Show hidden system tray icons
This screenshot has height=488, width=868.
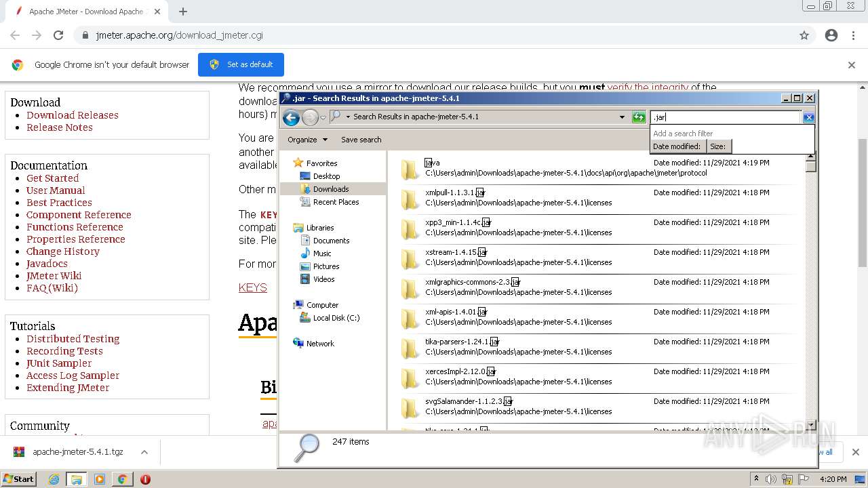pyautogui.click(x=756, y=479)
